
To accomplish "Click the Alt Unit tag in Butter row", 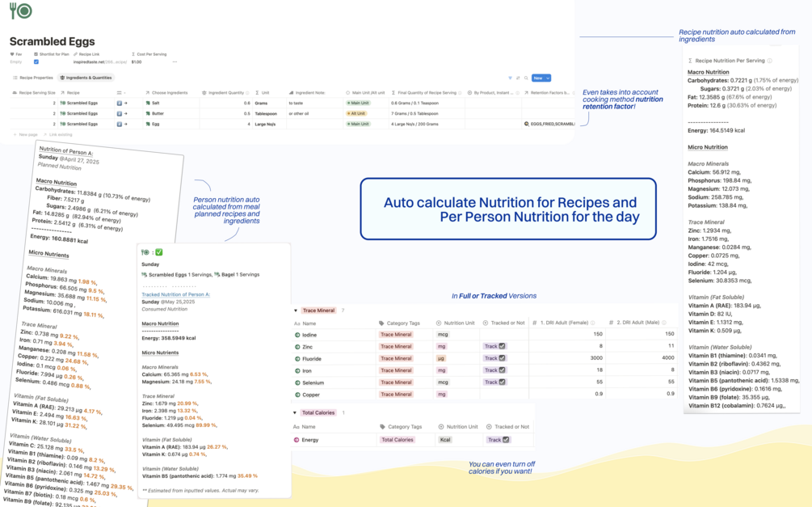I will [x=356, y=113].
